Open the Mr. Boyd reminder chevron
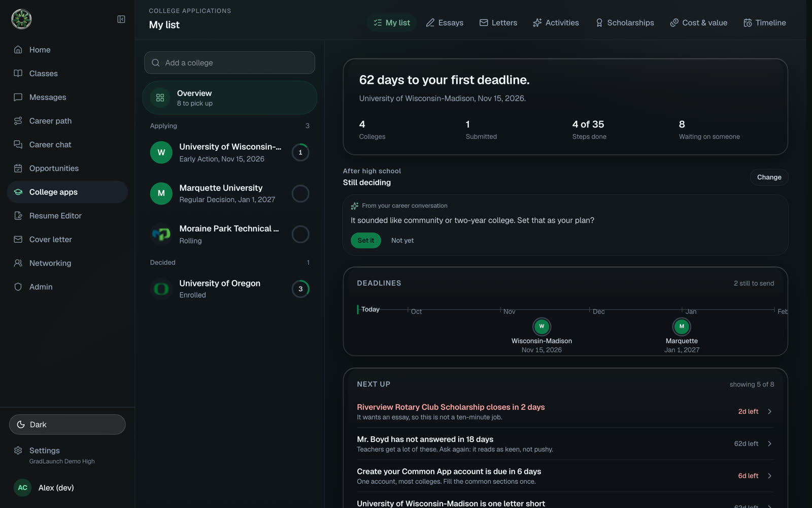812x508 pixels. (x=770, y=443)
